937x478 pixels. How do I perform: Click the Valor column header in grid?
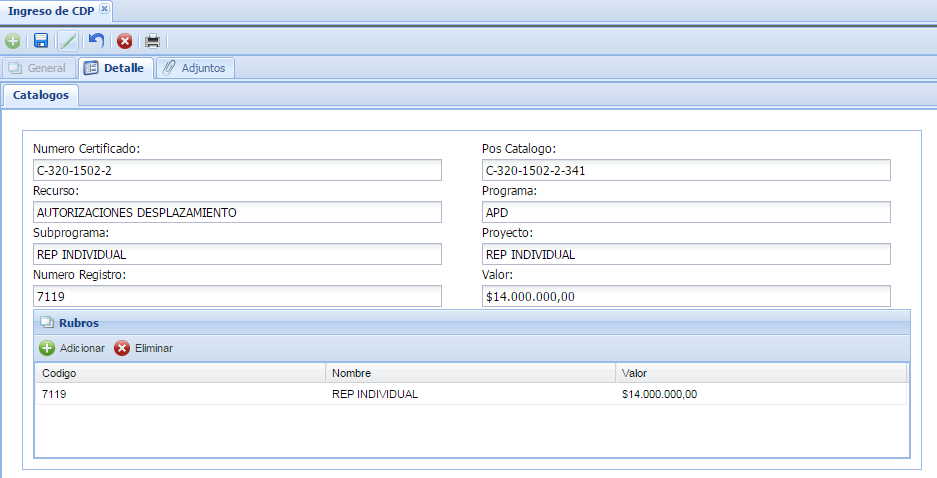(x=760, y=373)
